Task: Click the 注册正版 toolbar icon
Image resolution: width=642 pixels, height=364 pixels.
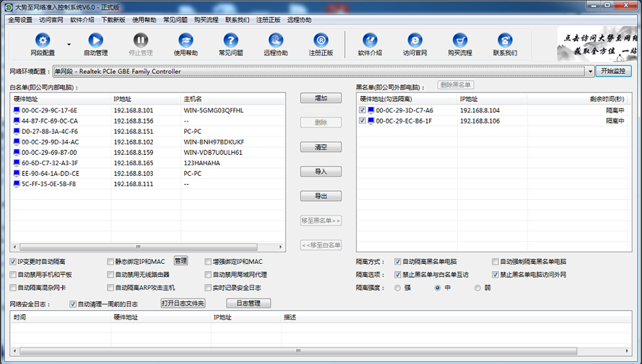Action: (320, 40)
